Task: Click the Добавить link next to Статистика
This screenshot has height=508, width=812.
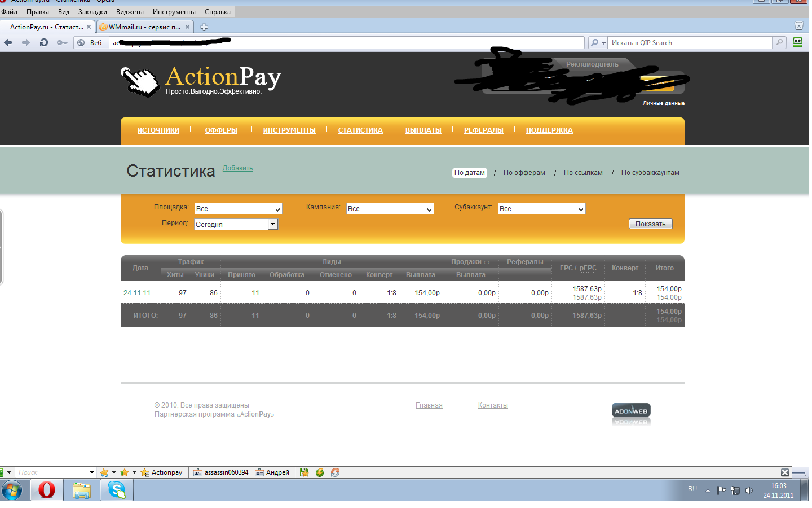Action: point(238,168)
